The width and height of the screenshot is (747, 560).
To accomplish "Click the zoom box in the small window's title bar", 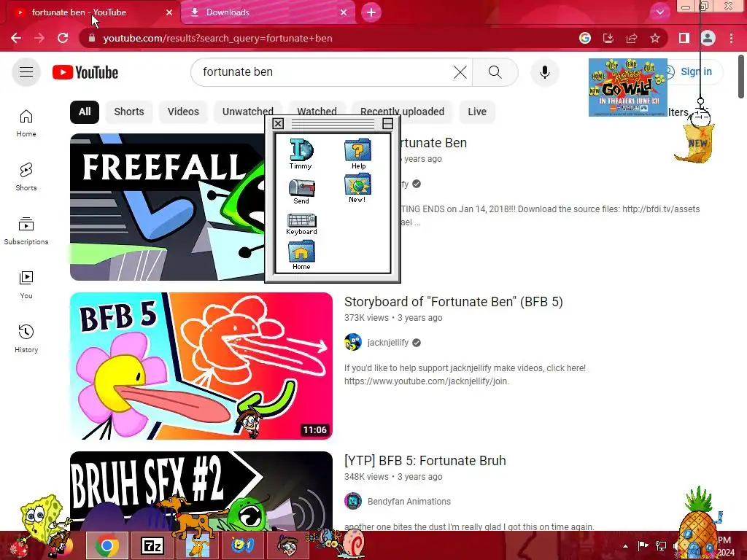I will pyautogui.click(x=388, y=124).
